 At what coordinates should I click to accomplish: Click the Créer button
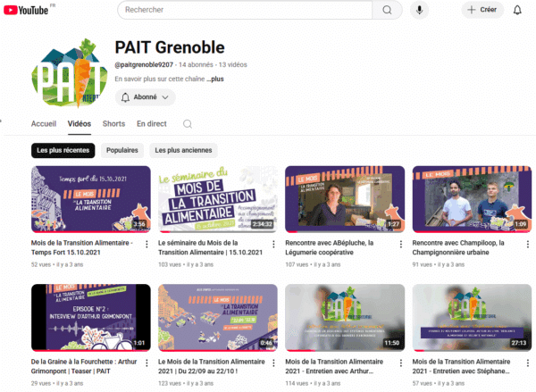(482, 10)
